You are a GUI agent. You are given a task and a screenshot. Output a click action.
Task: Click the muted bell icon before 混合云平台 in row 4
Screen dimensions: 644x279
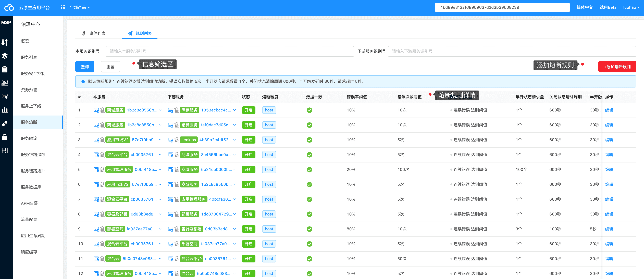pyautogui.click(x=102, y=155)
